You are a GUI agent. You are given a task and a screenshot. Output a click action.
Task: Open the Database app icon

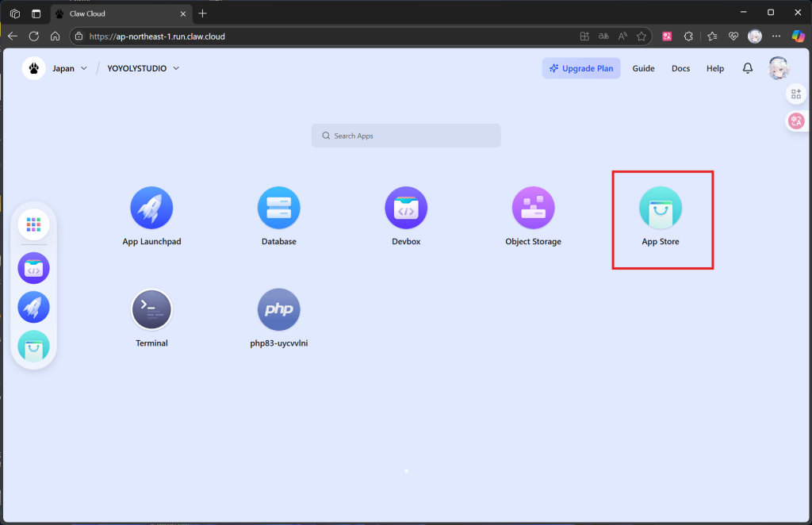point(278,208)
